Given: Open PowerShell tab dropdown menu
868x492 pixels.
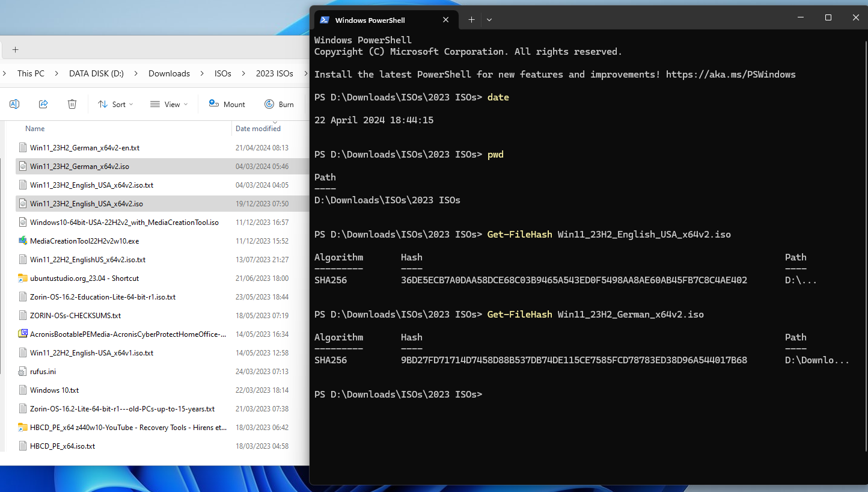Looking at the screenshot, I should [489, 20].
